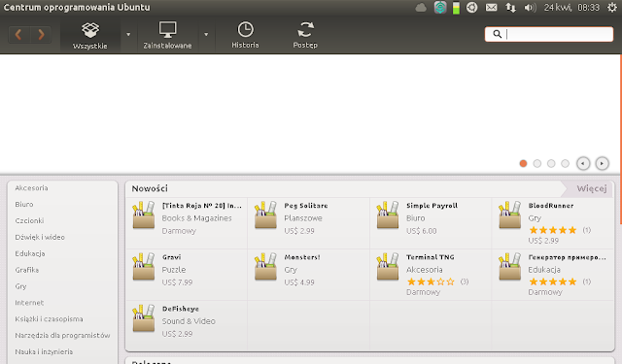Click the Gravi title

[171, 257]
